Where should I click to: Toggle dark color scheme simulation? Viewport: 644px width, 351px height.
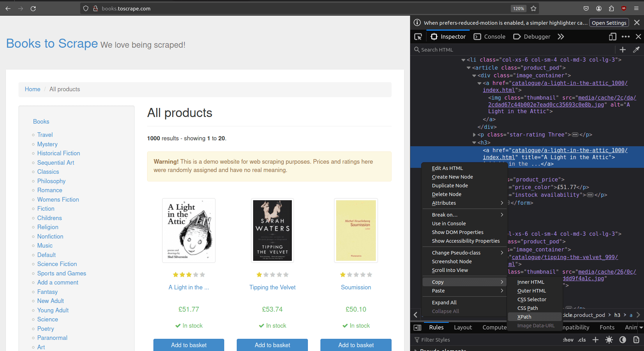tap(623, 340)
